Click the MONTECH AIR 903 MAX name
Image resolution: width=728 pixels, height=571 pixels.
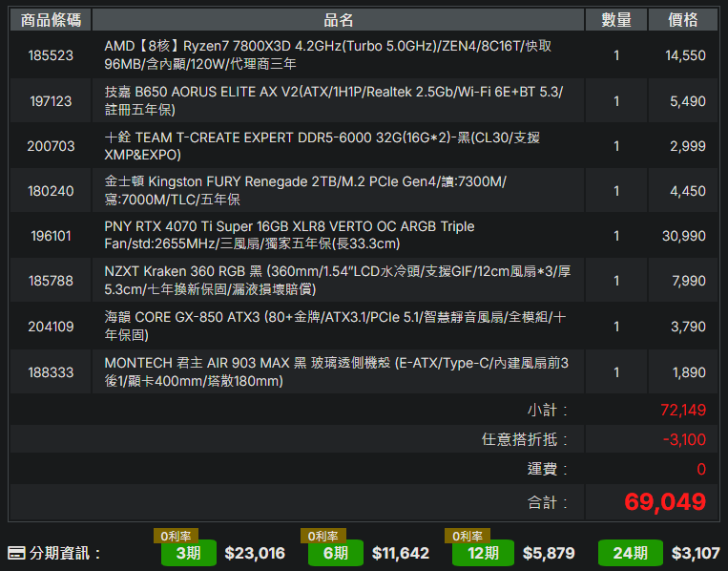(336, 371)
